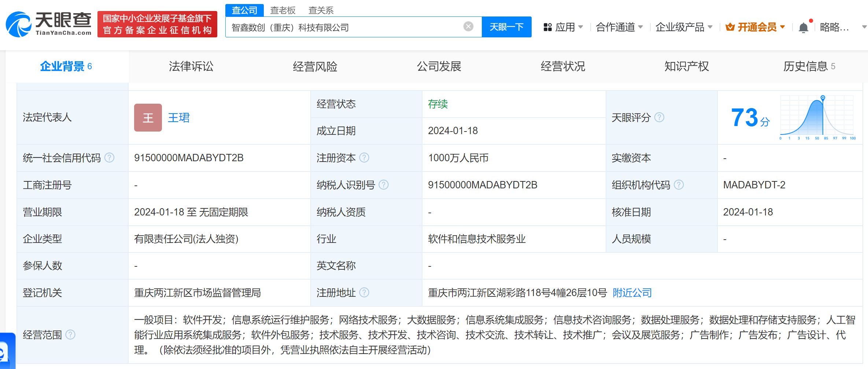868x369 pixels.
Task: Clear the search box text
Action: [x=468, y=26]
